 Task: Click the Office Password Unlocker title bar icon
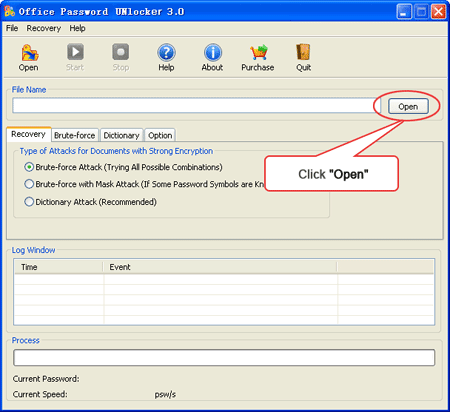[x=9, y=12]
